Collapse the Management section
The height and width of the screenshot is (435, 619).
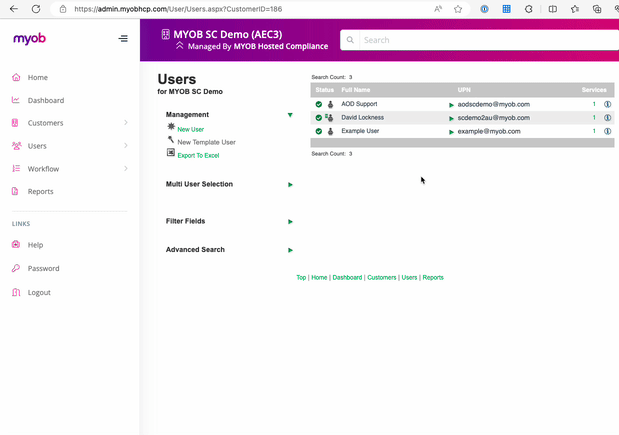290,115
